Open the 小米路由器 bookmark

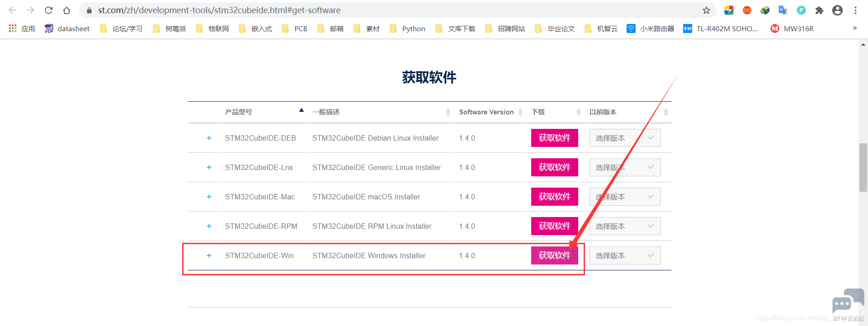click(650, 28)
